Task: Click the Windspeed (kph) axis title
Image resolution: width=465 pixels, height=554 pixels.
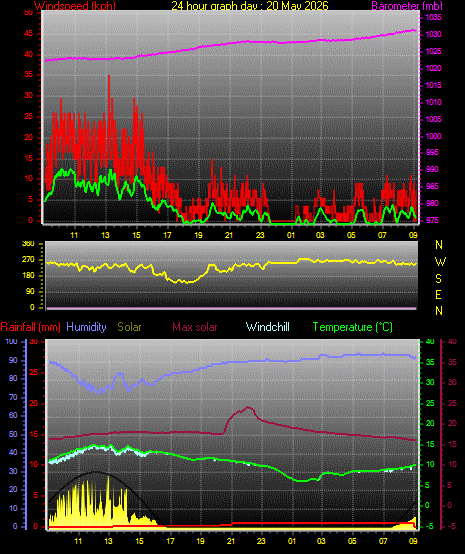Action: click(75, 6)
